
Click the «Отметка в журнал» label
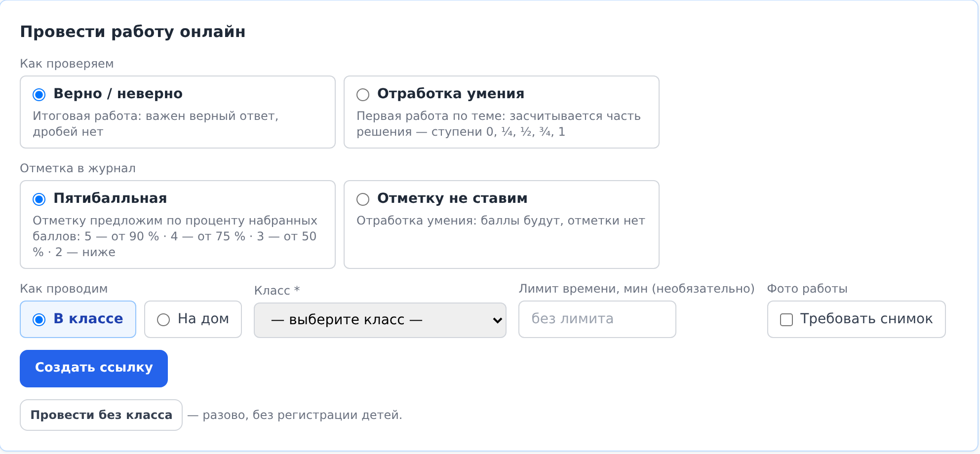78,168
